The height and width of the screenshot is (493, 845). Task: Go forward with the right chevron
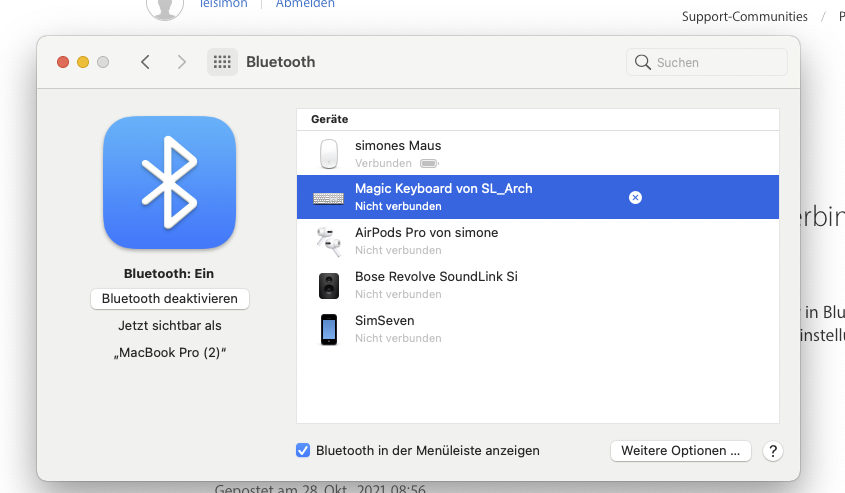coord(182,62)
